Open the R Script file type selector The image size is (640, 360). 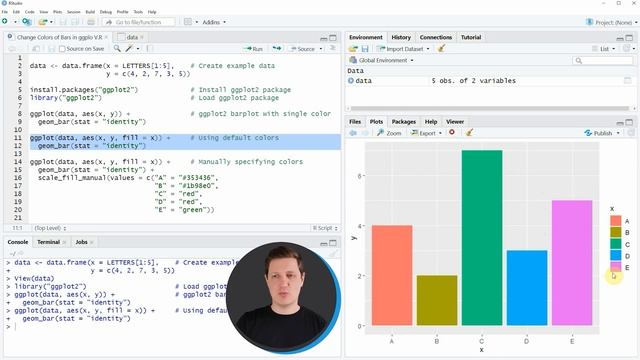(325, 228)
